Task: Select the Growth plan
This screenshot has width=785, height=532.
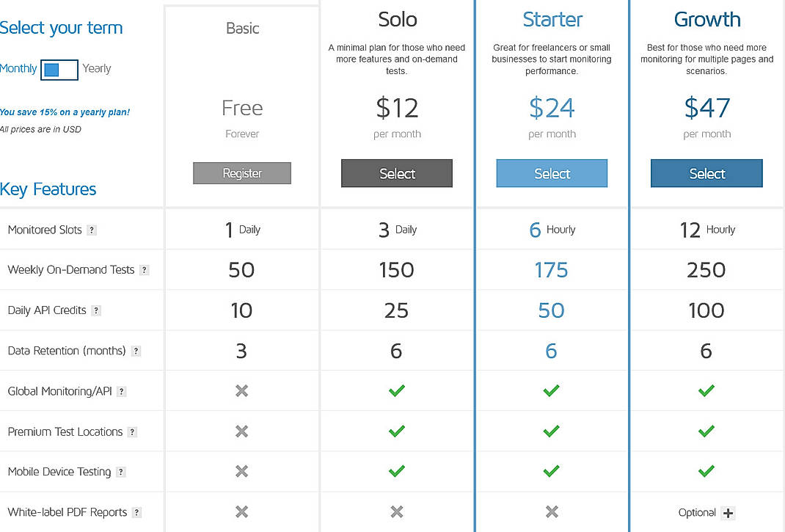Action: [x=706, y=173]
